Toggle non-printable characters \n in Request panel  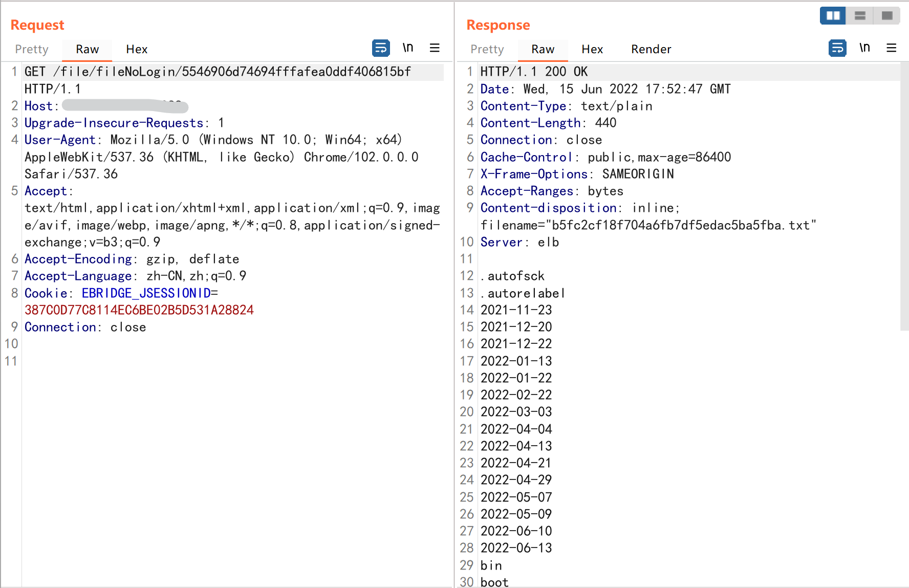[x=408, y=48]
